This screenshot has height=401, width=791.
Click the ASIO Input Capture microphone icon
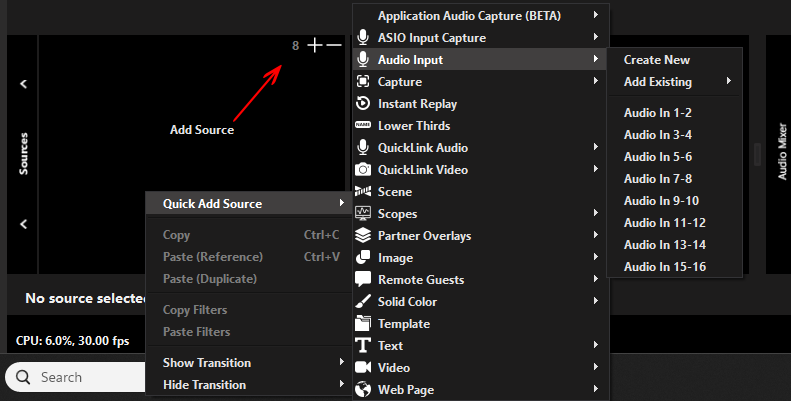[363, 38]
